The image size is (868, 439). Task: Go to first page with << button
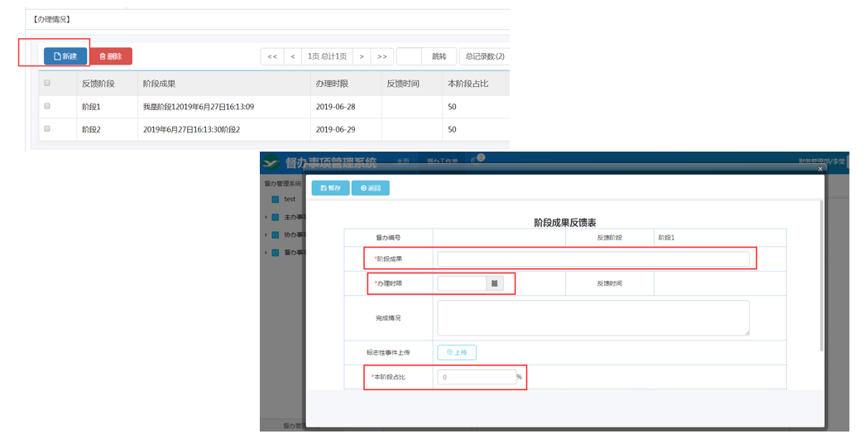point(272,56)
